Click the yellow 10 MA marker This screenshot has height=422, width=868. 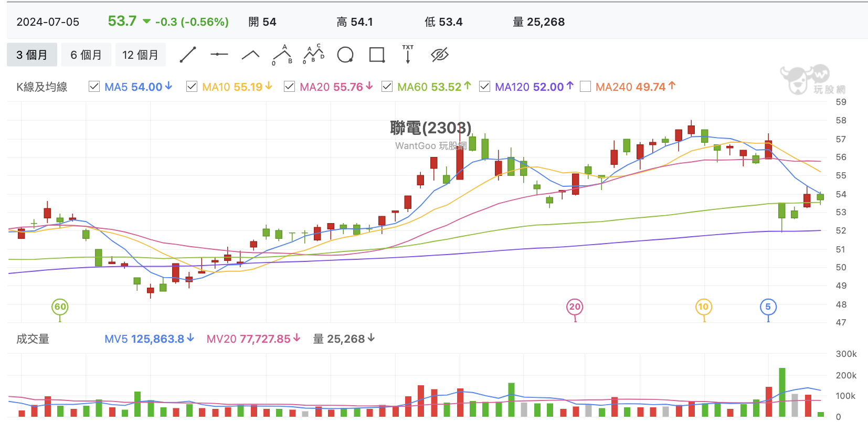click(703, 307)
